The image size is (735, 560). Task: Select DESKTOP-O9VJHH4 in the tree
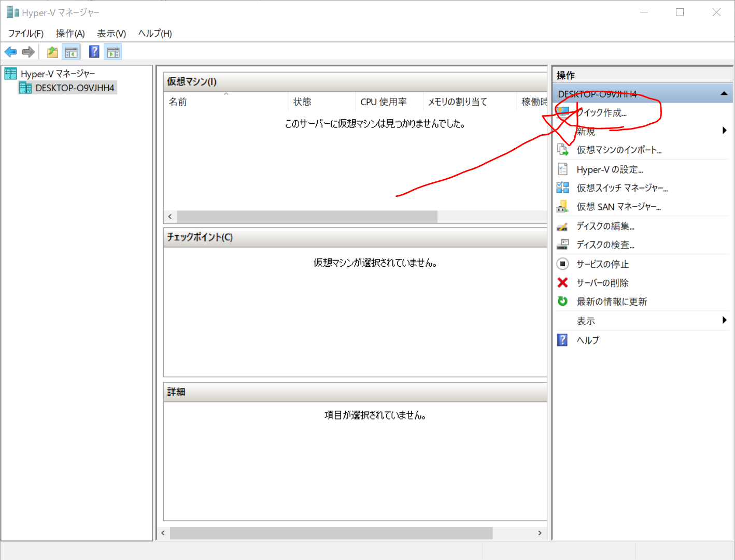(x=75, y=88)
